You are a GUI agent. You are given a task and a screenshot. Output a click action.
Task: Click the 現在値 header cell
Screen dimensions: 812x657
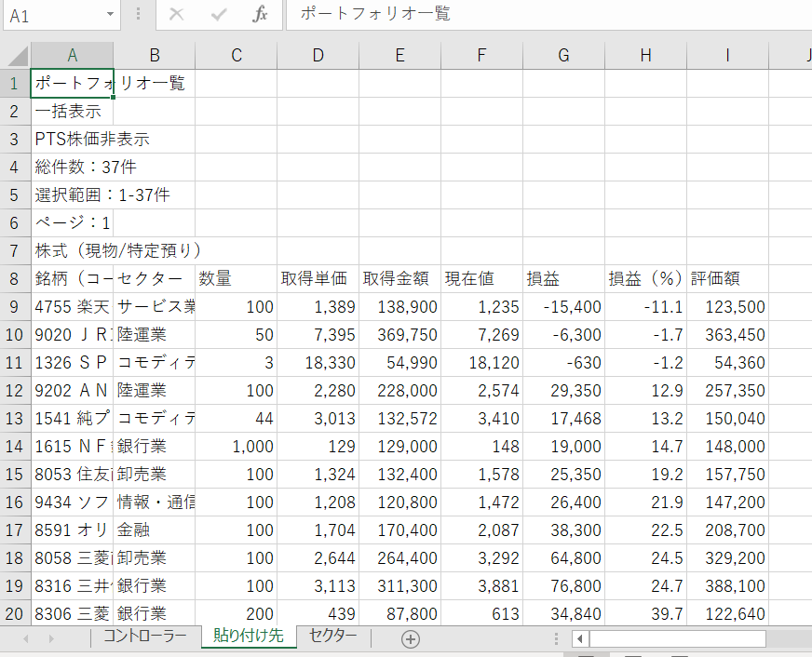click(481, 279)
